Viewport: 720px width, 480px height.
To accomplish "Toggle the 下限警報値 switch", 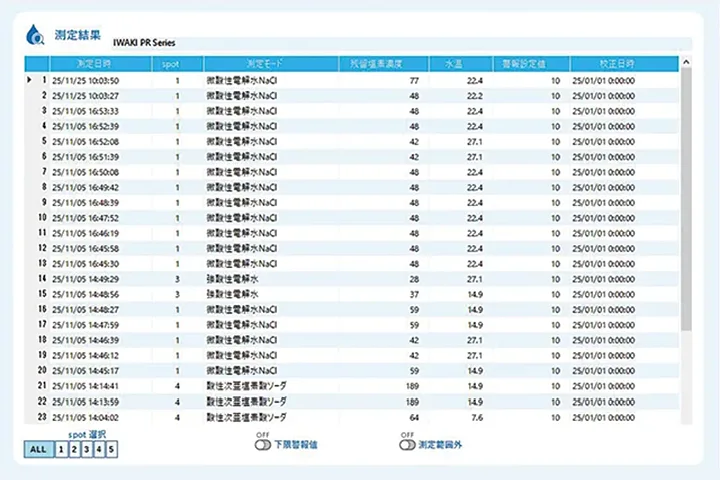I will click(x=265, y=445).
